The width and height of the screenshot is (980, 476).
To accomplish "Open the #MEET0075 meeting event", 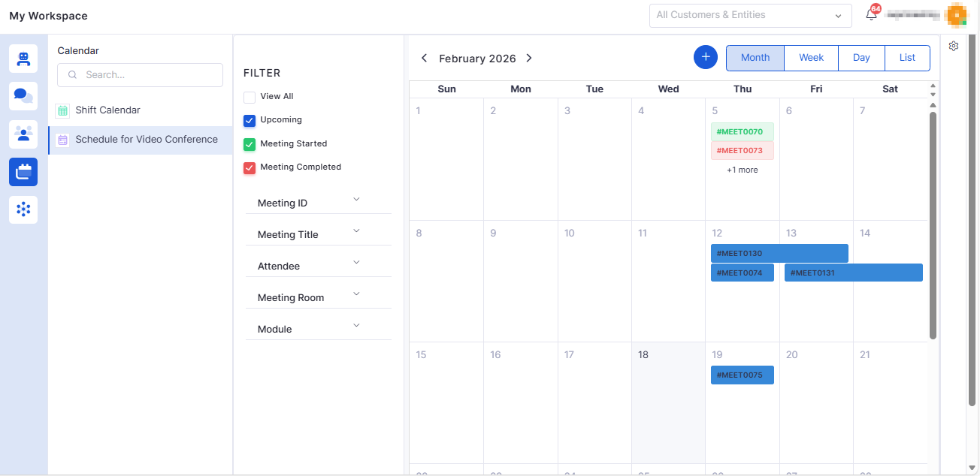I will (742, 375).
